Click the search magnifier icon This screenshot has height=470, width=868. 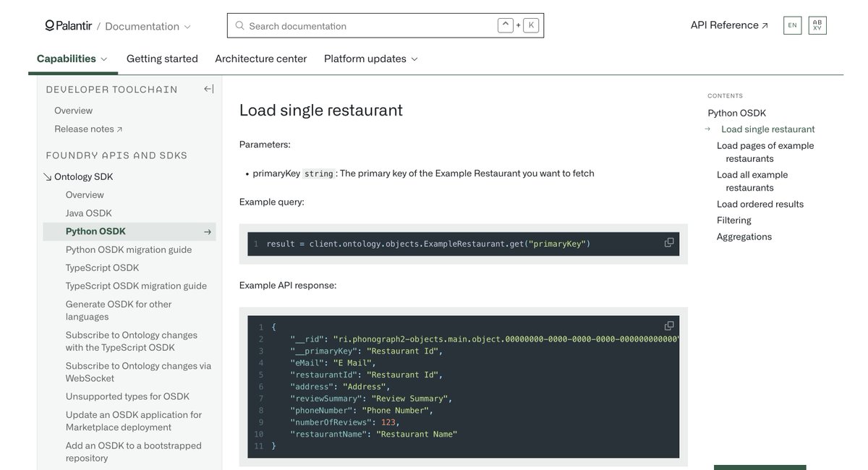(240, 25)
